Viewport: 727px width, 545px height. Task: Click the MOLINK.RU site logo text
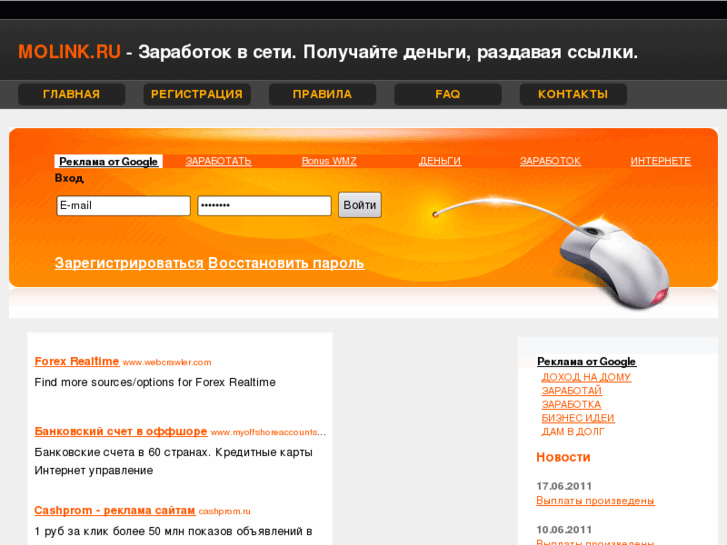tap(70, 52)
